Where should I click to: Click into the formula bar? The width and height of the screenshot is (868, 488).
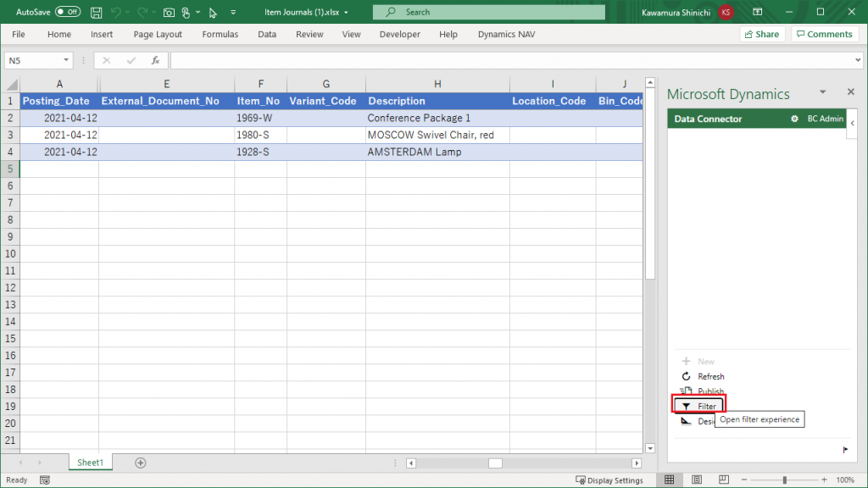(x=511, y=60)
